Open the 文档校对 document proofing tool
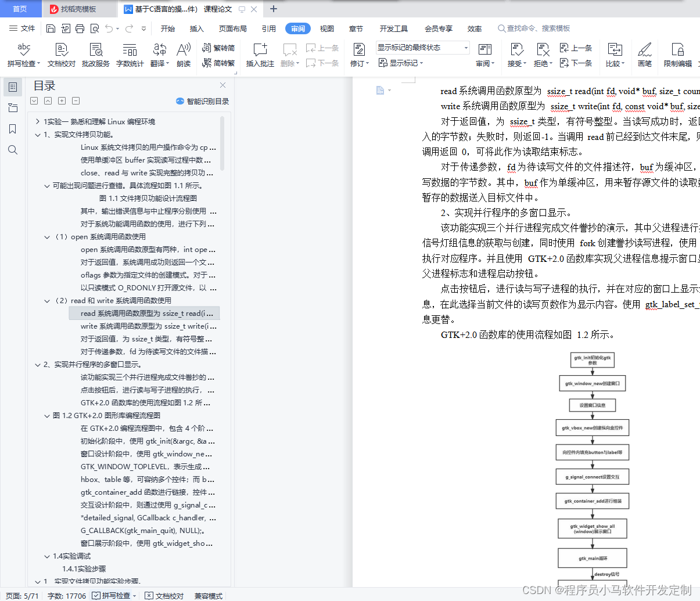 pos(61,55)
